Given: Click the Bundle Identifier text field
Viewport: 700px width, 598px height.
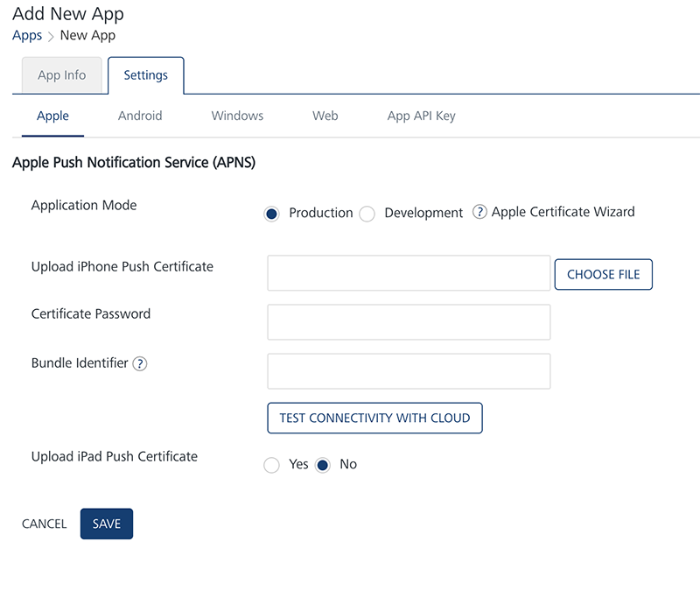Looking at the screenshot, I should click(409, 371).
